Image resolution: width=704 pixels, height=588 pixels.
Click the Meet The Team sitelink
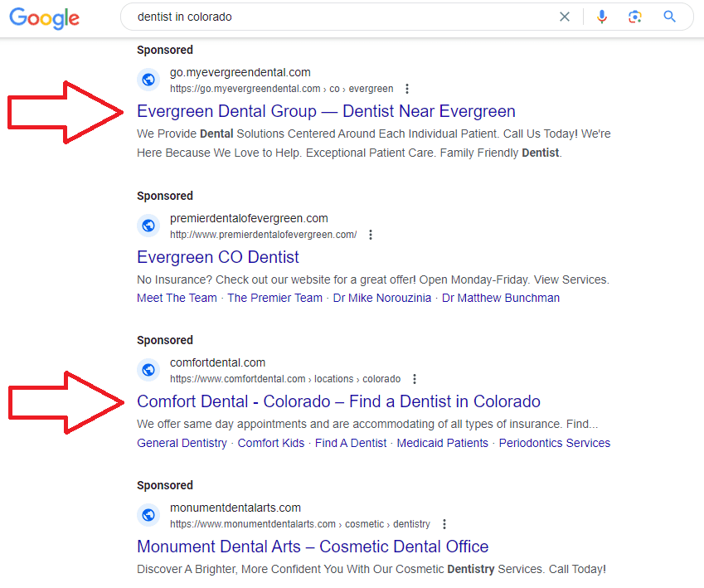coord(177,297)
